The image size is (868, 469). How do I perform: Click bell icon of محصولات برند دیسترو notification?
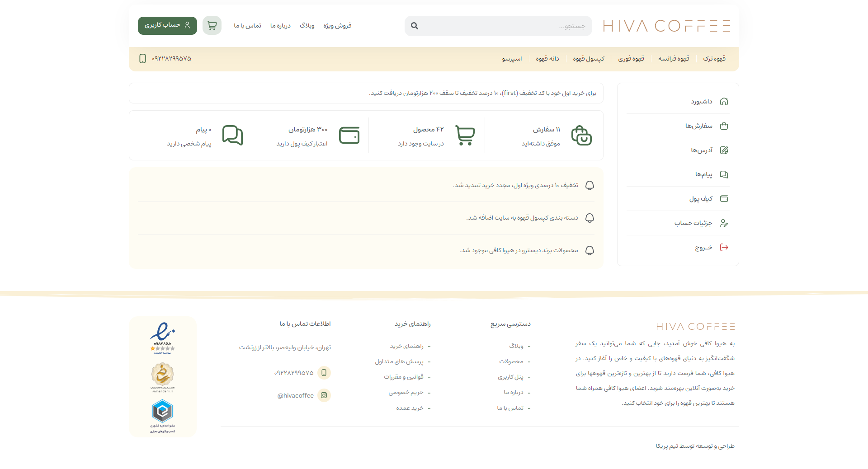point(590,251)
